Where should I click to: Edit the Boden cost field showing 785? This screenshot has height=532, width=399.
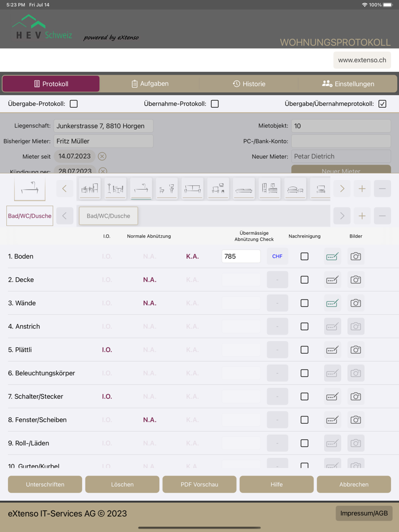click(241, 256)
